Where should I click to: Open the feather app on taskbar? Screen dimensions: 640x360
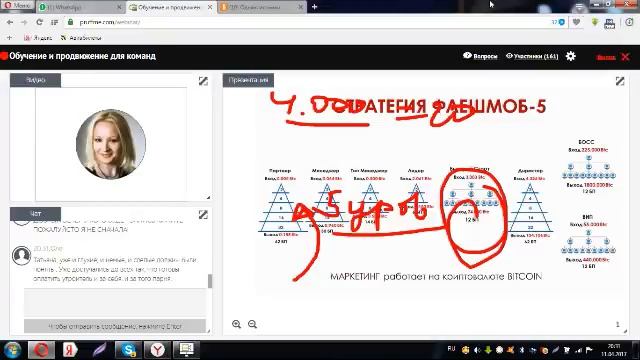(99, 350)
